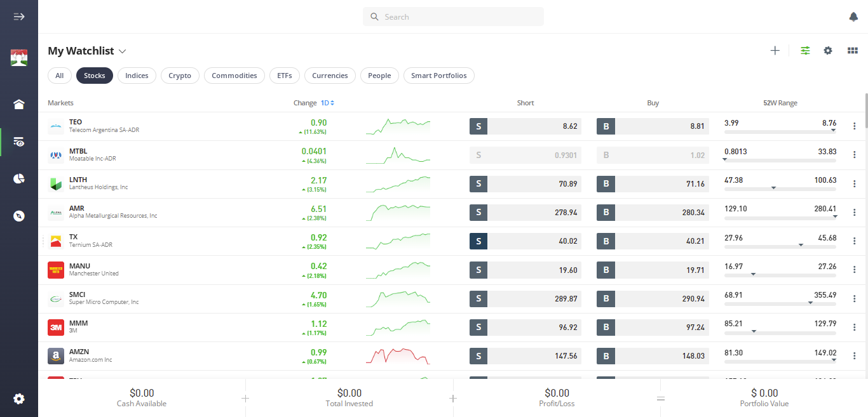Viewport: 868px width, 417px height.
Task: Switch to the Crypto filter tab
Action: click(x=180, y=76)
